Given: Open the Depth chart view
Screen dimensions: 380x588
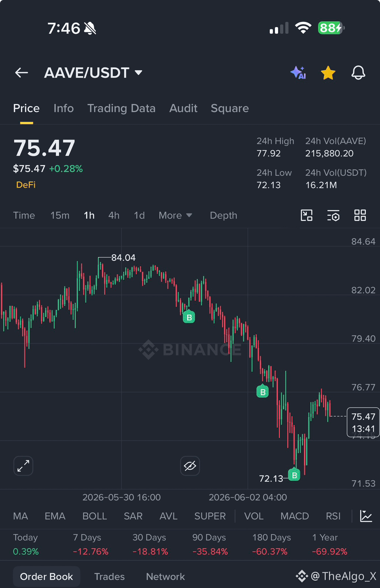Looking at the screenshot, I should click(224, 215).
